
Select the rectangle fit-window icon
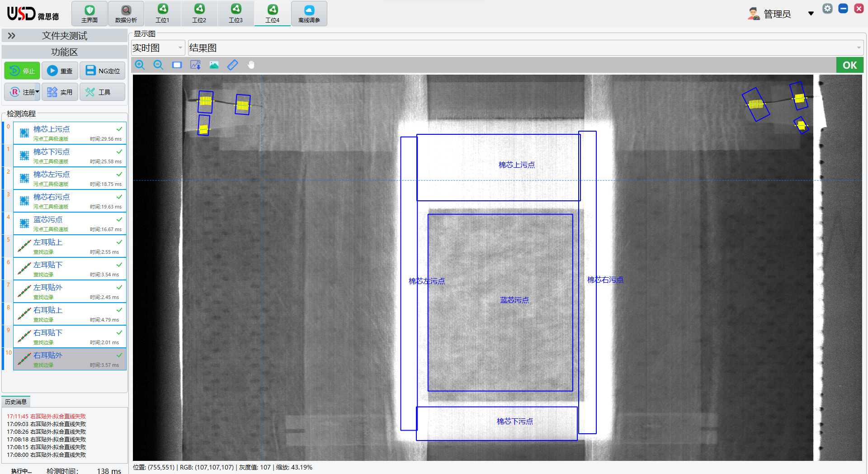177,65
